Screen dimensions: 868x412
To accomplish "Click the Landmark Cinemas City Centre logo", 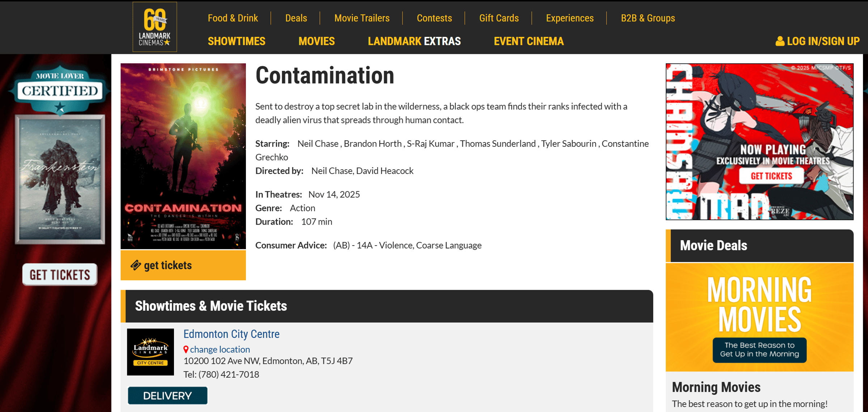I will point(150,352).
